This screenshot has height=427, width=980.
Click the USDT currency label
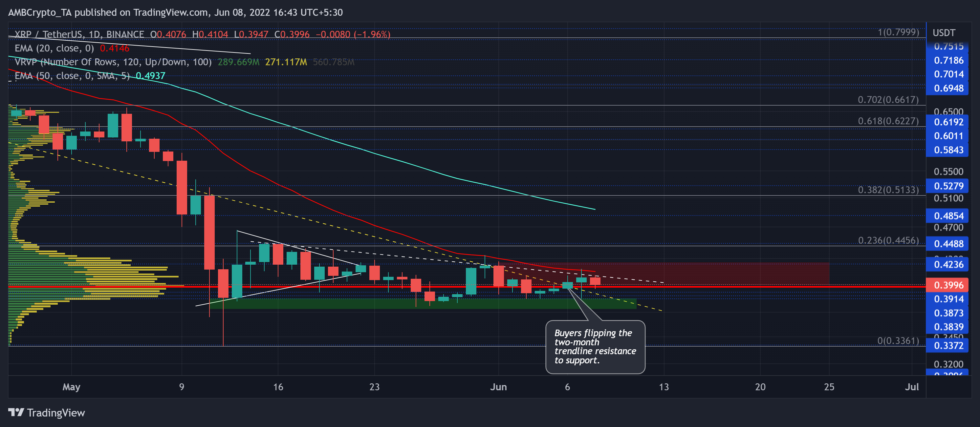[x=944, y=33]
